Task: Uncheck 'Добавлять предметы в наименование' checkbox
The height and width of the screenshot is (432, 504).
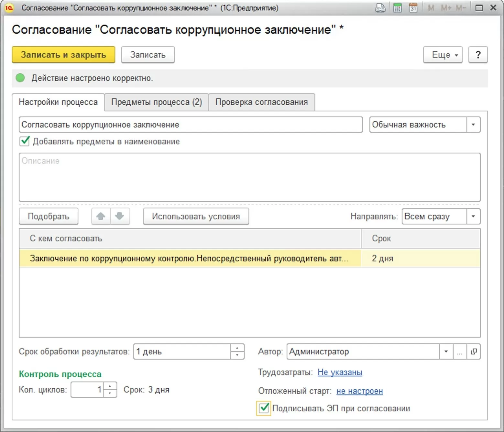Action: (x=25, y=141)
